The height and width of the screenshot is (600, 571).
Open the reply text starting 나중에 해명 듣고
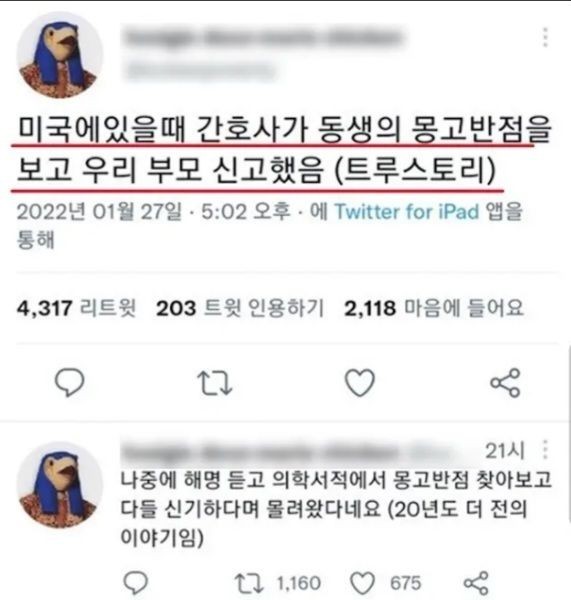pyautogui.click(x=336, y=509)
